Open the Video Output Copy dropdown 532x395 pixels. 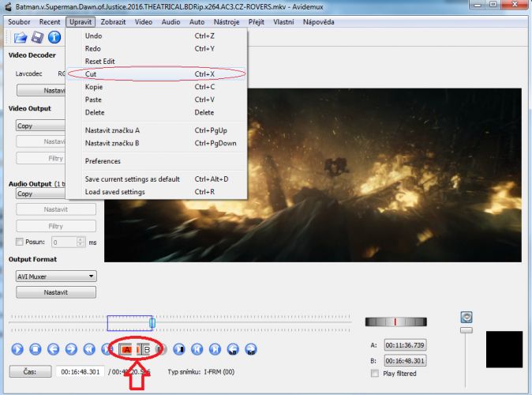[40, 126]
